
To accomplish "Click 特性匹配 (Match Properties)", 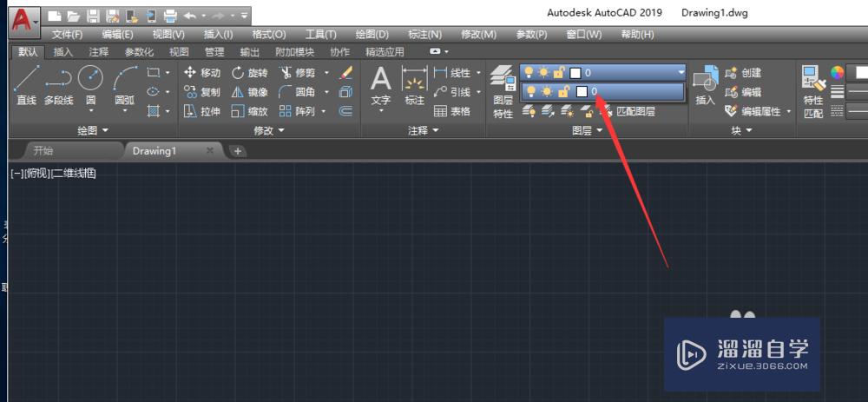I will (x=814, y=91).
